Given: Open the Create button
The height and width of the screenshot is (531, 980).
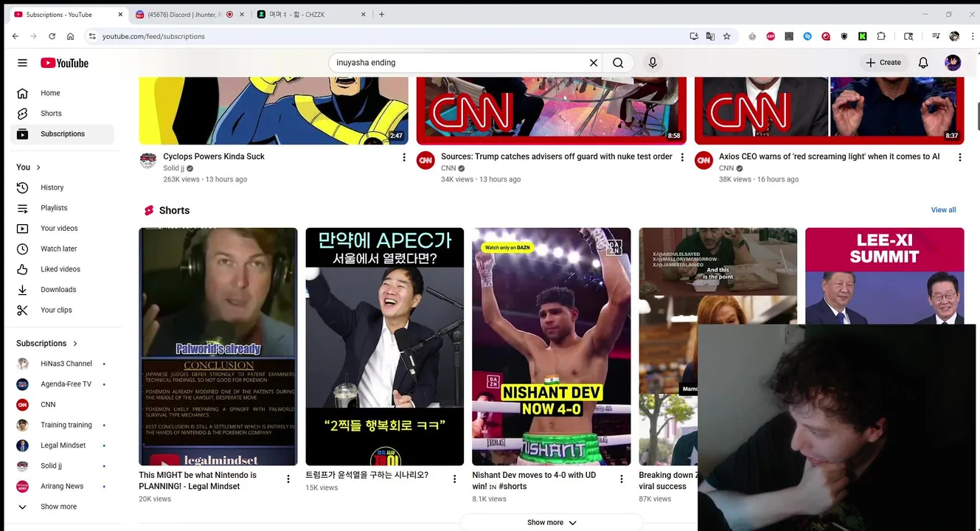Looking at the screenshot, I should point(883,63).
